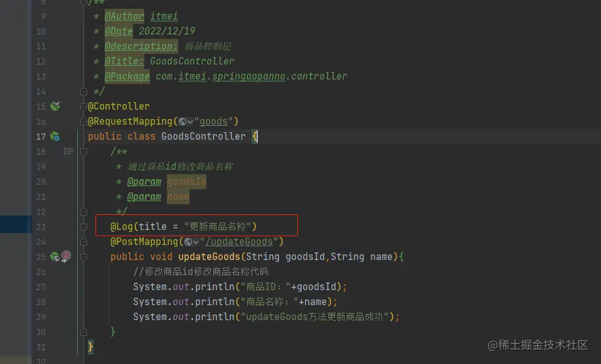The image size is (601, 364).
Task: Open the "goods" request mapping URL link
Action: tap(213, 122)
